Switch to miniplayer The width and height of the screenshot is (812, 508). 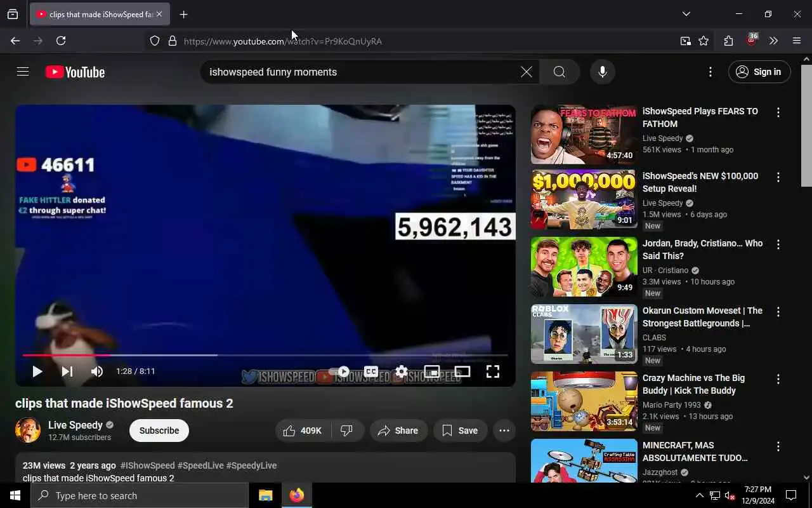click(x=432, y=371)
